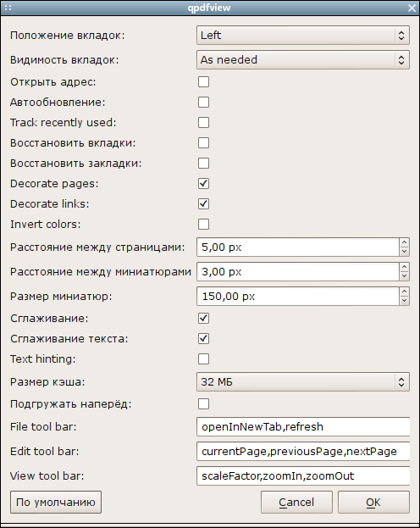This screenshot has height=528, width=420.
Task: Decrease thumbnail size with the down arrow
Action: click(404, 301)
